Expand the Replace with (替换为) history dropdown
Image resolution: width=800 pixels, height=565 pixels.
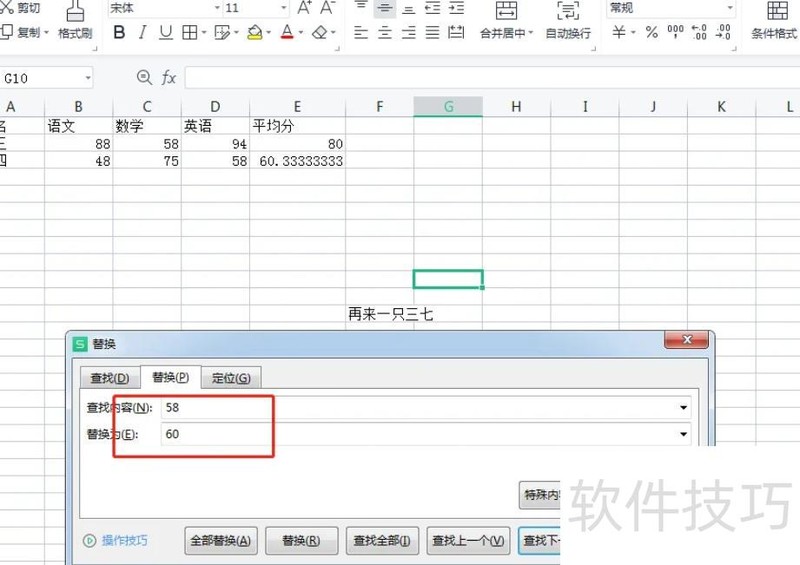coord(683,434)
